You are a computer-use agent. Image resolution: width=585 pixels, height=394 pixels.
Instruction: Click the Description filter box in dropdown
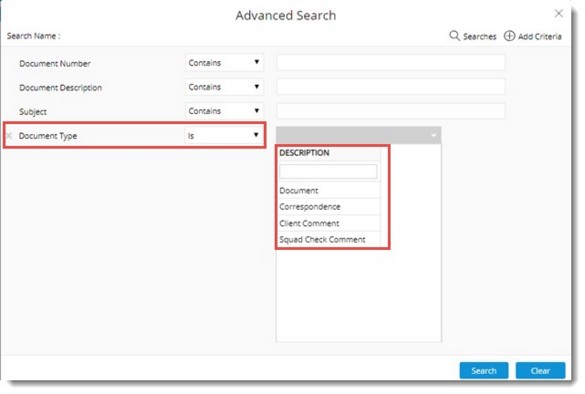click(x=328, y=171)
